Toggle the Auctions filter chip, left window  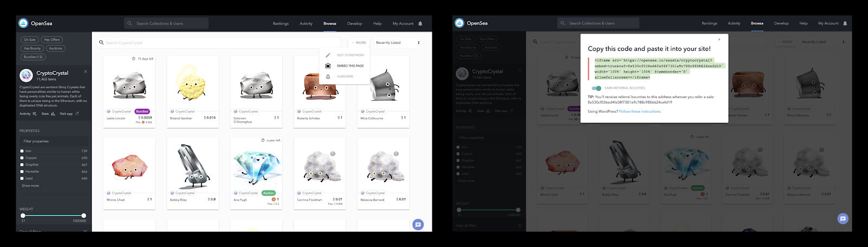coord(56,48)
